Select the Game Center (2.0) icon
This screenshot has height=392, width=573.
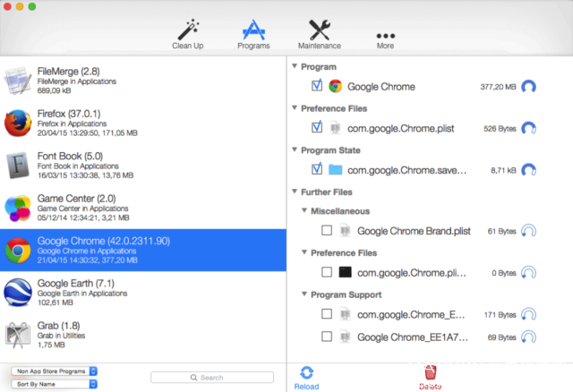click(18, 208)
